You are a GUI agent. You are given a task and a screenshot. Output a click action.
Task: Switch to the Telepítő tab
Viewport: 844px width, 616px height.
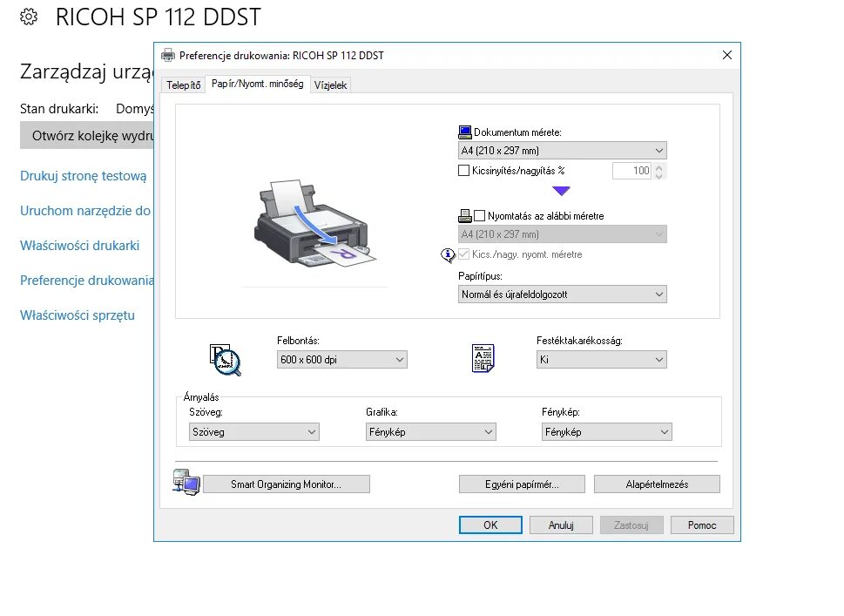pos(183,85)
